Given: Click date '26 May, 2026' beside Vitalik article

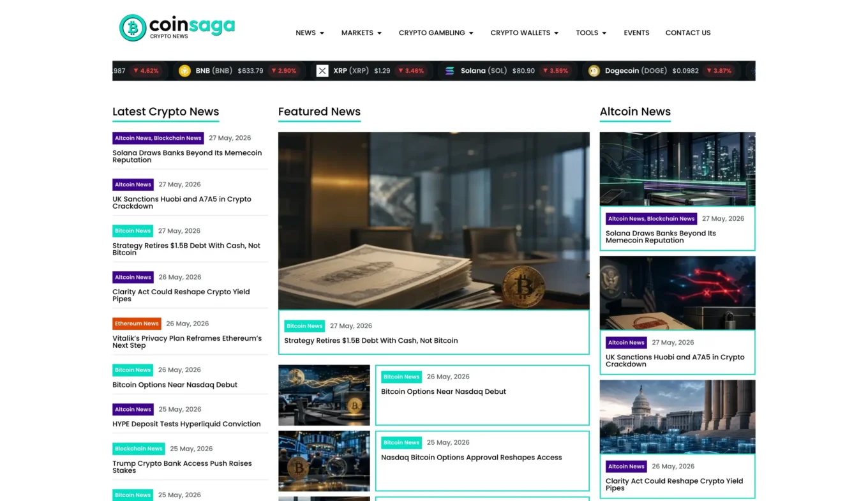Looking at the screenshot, I should click(x=188, y=324).
